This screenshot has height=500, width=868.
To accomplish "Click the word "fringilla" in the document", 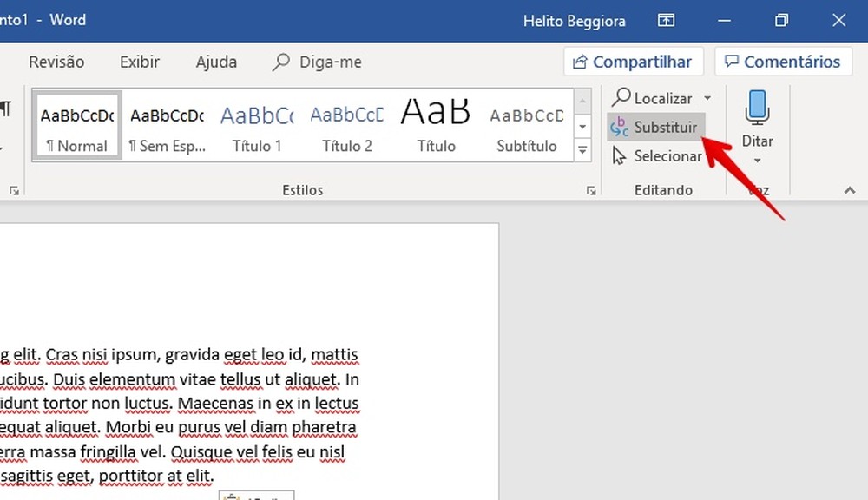I will 108,452.
